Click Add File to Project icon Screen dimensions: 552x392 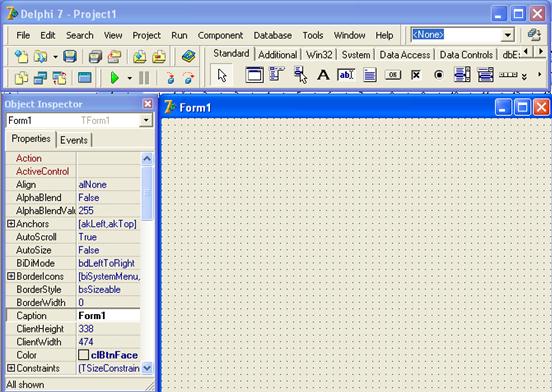point(139,56)
